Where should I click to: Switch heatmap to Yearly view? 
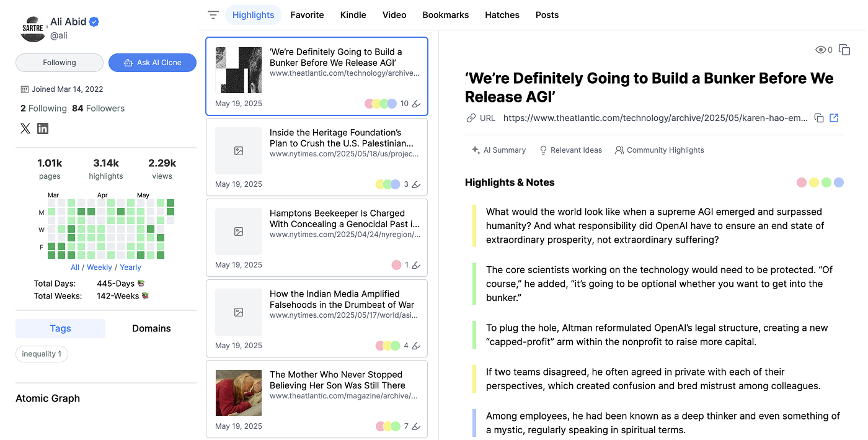tap(130, 267)
